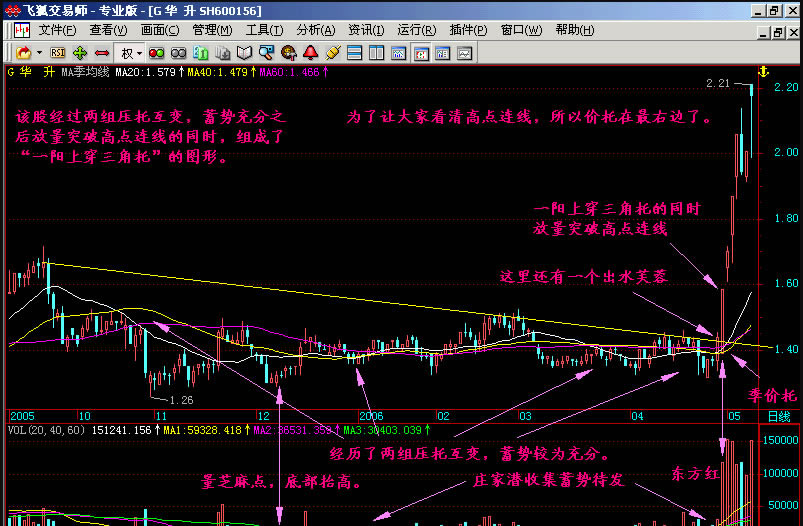This screenshot has height=526, width=803.
Task: Click the RSI indicator toolbar icon
Action: 58,52
